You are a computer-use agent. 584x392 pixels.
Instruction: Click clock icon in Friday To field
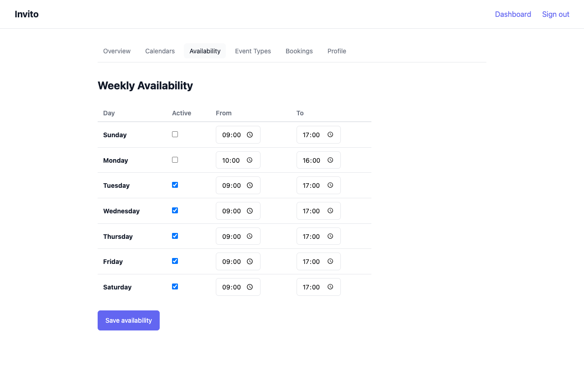coord(330,262)
